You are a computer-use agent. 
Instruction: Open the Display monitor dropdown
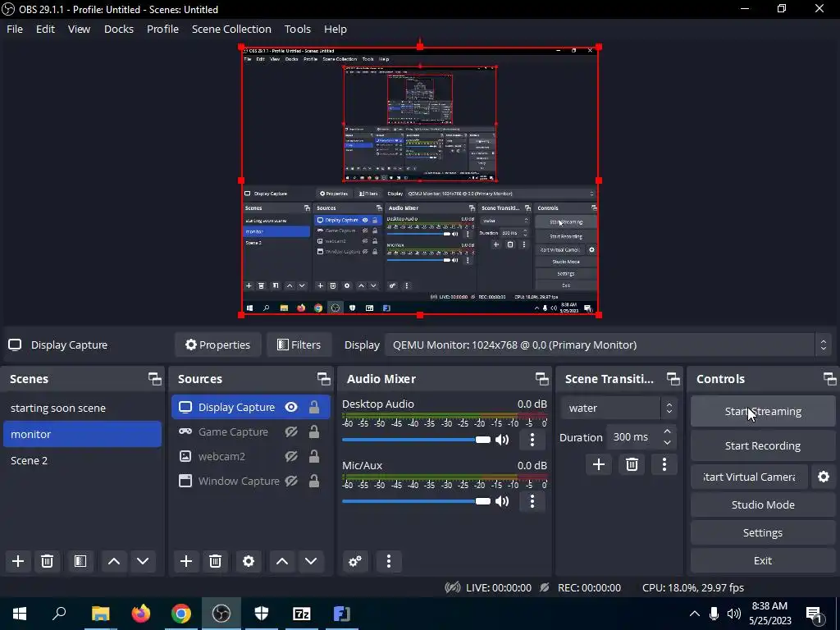click(608, 345)
